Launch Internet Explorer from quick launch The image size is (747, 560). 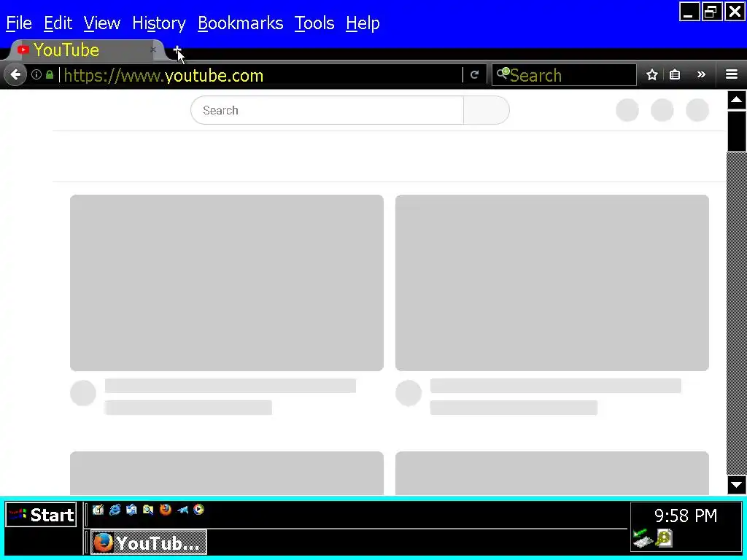(115, 510)
